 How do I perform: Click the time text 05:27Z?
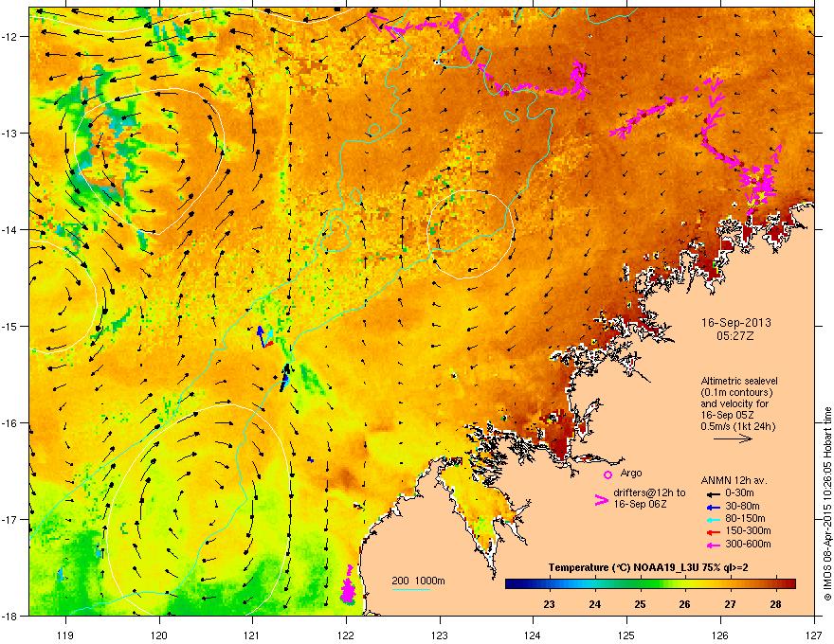click(735, 336)
